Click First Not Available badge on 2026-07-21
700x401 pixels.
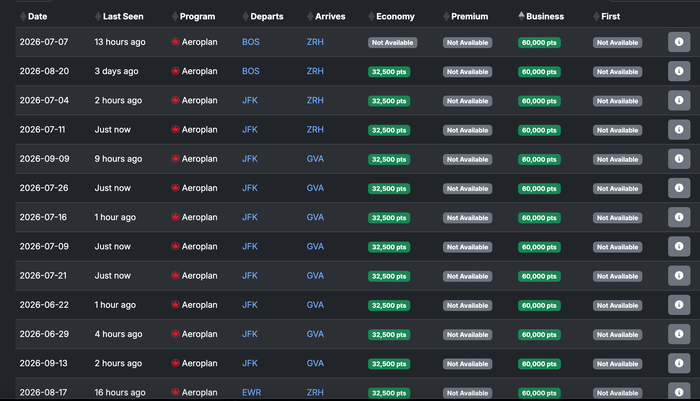617,276
